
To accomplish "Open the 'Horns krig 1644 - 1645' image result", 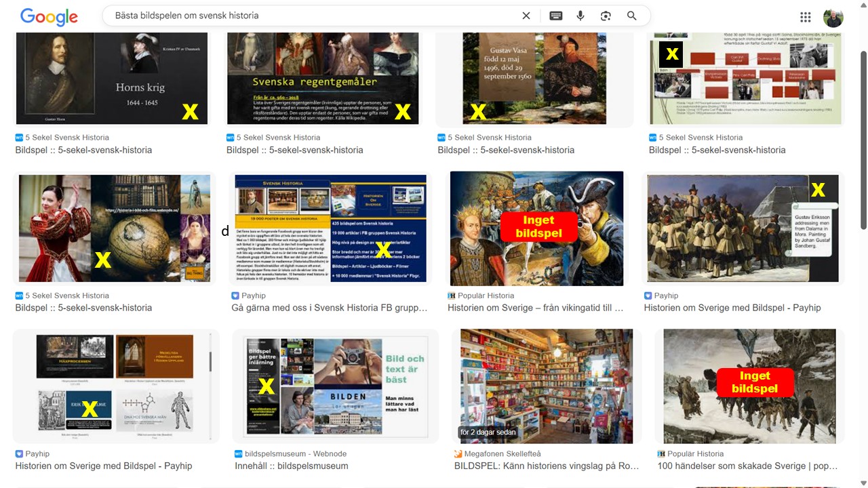I will pyautogui.click(x=112, y=79).
